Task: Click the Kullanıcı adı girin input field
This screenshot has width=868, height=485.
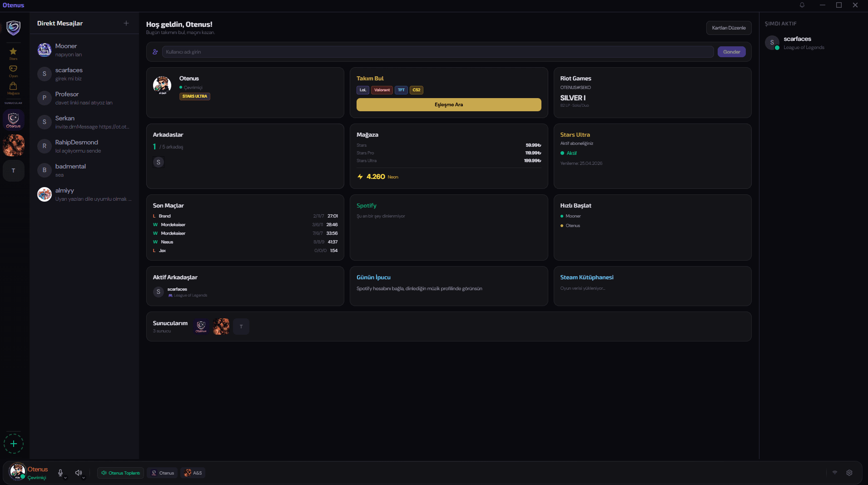Action: (x=437, y=52)
